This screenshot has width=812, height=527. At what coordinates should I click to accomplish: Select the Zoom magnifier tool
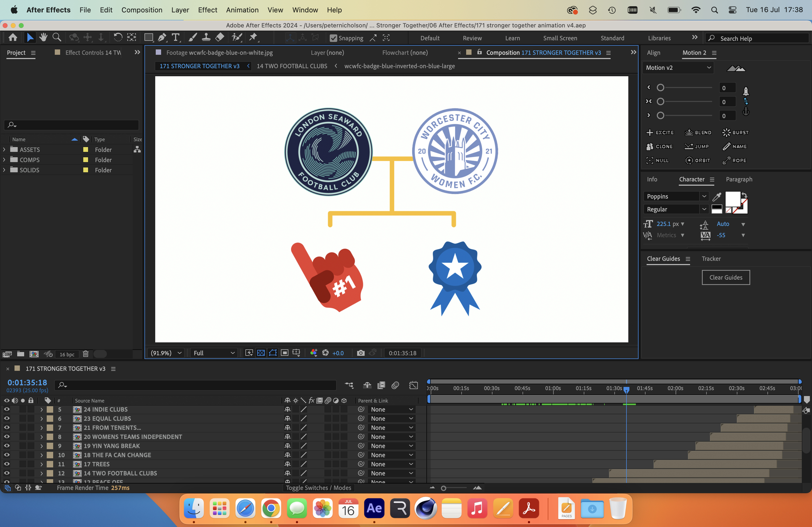coord(57,38)
